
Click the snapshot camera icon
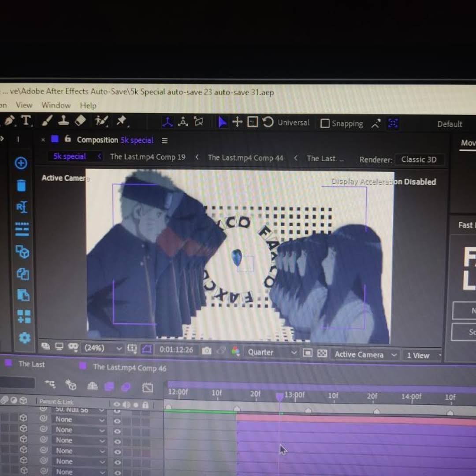206,351
